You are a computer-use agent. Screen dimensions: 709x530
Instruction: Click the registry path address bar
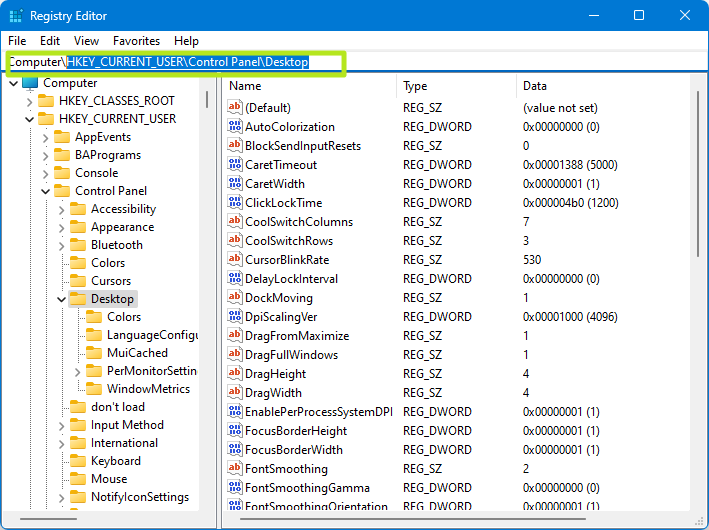click(x=353, y=62)
